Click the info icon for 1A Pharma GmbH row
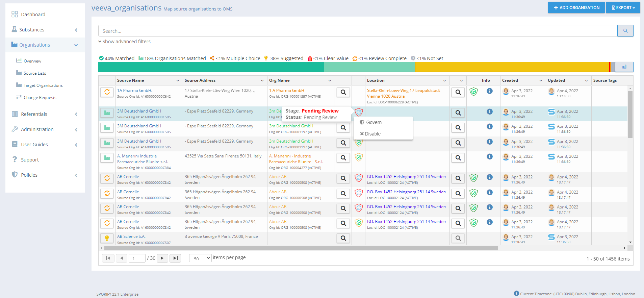This screenshot has height=298, width=644. (489, 91)
